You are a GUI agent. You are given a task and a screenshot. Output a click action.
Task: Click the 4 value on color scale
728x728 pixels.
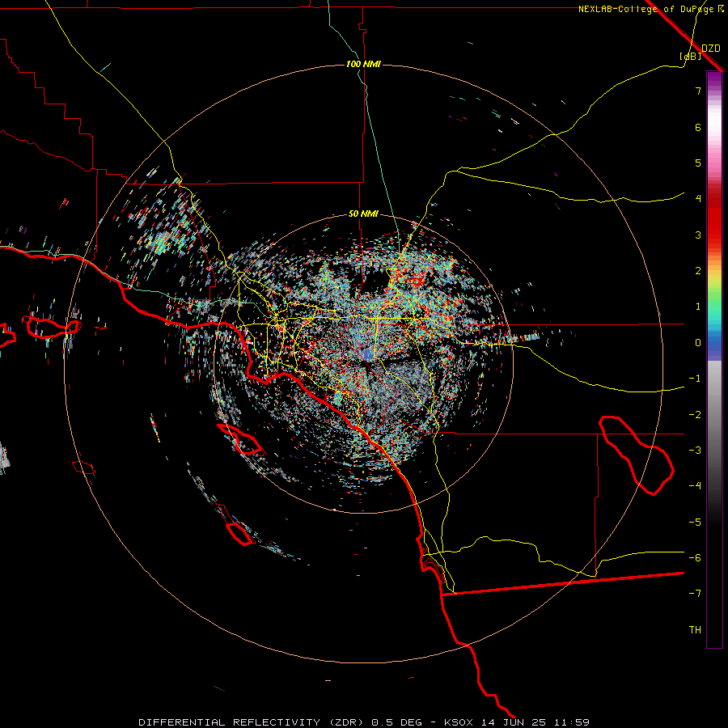[x=698, y=199]
